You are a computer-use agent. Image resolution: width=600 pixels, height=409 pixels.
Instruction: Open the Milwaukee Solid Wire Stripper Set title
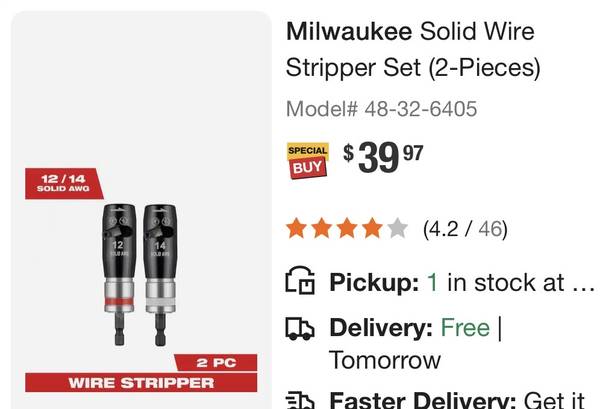point(413,49)
